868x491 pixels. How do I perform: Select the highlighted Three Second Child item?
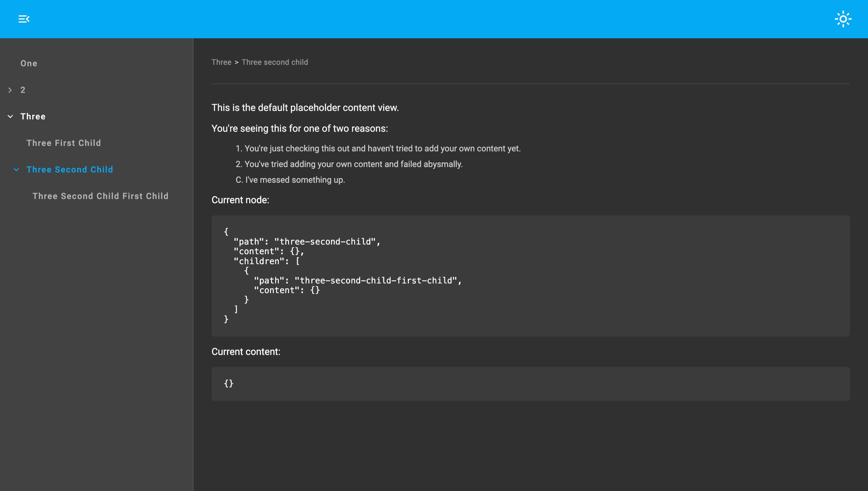coord(70,169)
